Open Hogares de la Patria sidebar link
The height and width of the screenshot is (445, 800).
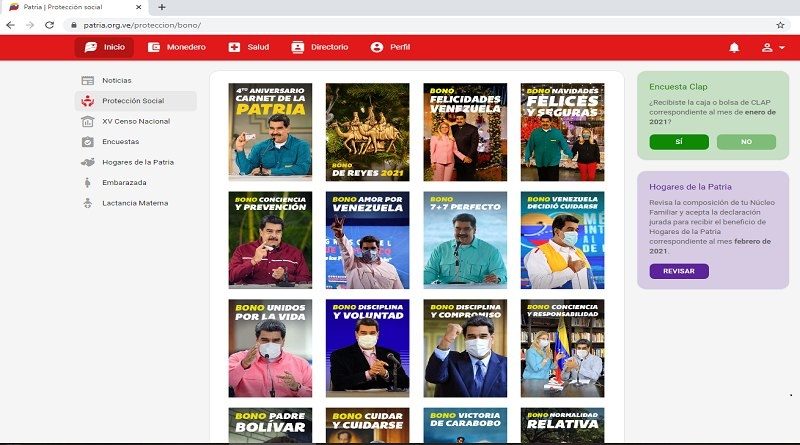[x=136, y=162]
